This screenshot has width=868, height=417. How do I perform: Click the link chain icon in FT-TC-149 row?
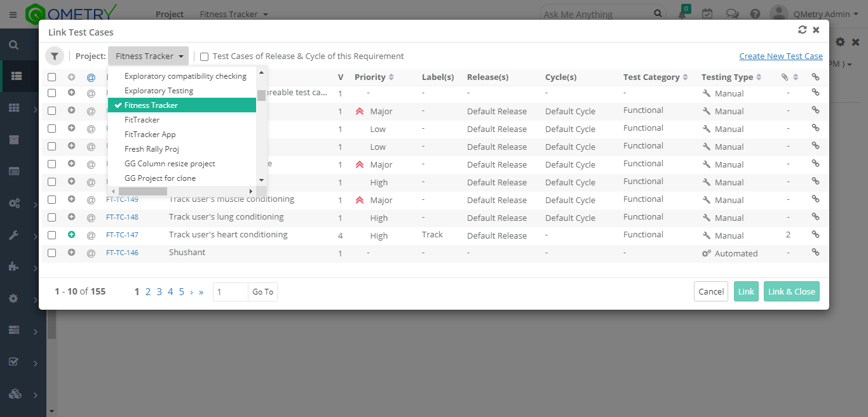815,199
